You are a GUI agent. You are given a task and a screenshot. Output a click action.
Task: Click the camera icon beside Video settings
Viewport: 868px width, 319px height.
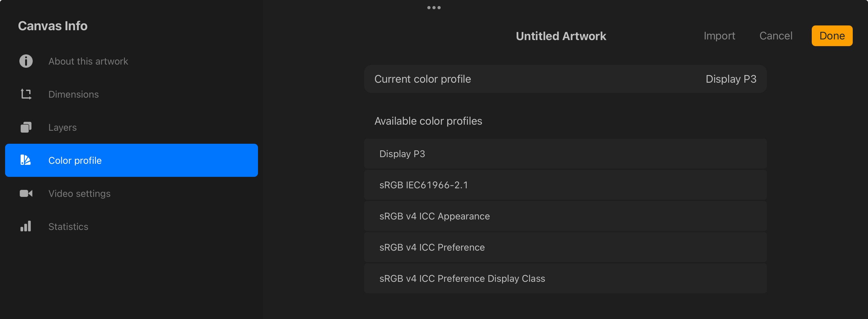[x=26, y=193]
